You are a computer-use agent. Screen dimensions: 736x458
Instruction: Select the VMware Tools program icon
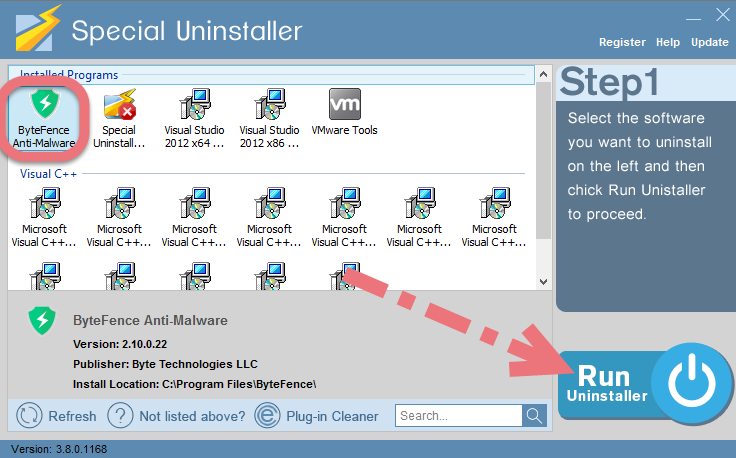(x=345, y=113)
